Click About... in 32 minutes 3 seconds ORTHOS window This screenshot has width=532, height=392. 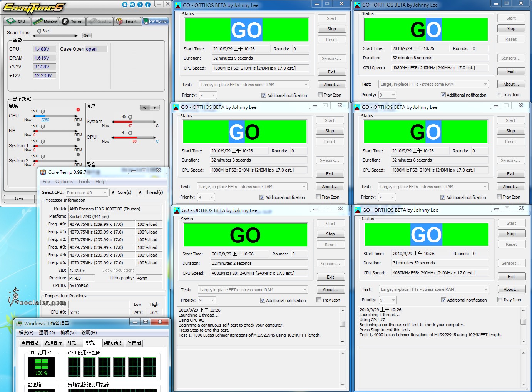(330, 187)
